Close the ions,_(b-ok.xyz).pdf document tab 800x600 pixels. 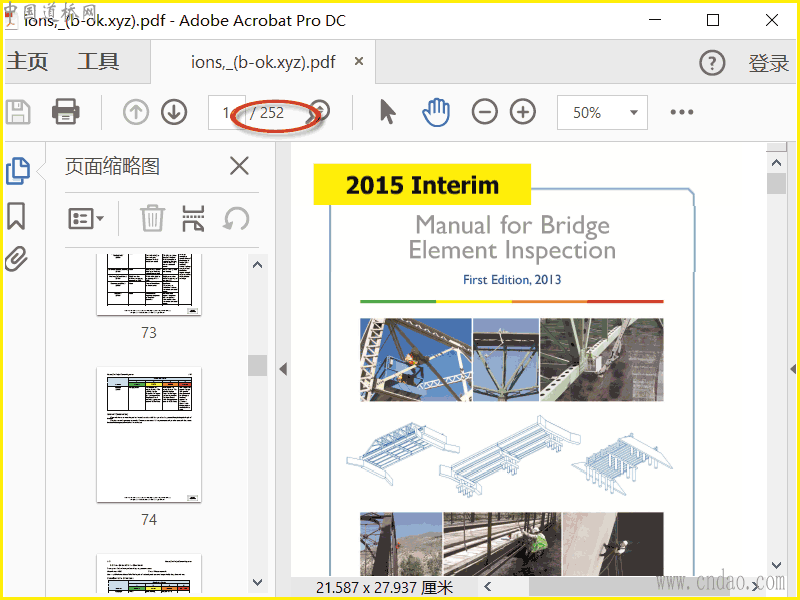[x=359, y=61]
